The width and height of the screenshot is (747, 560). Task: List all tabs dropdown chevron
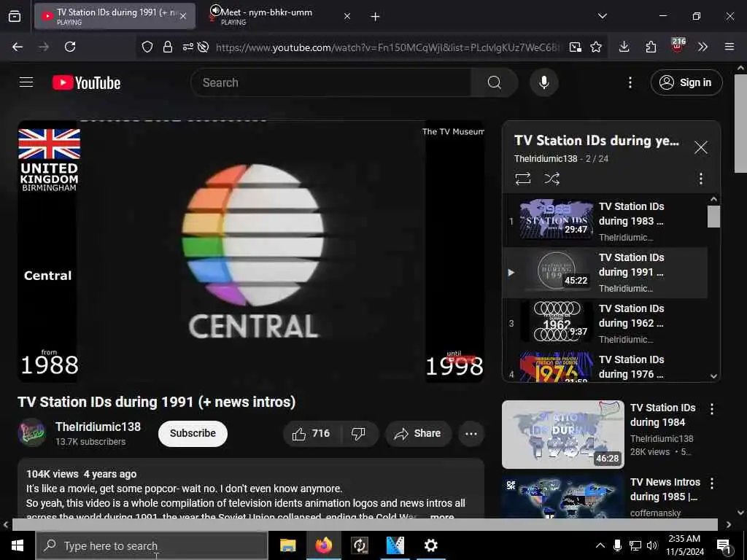coord(602,16)
